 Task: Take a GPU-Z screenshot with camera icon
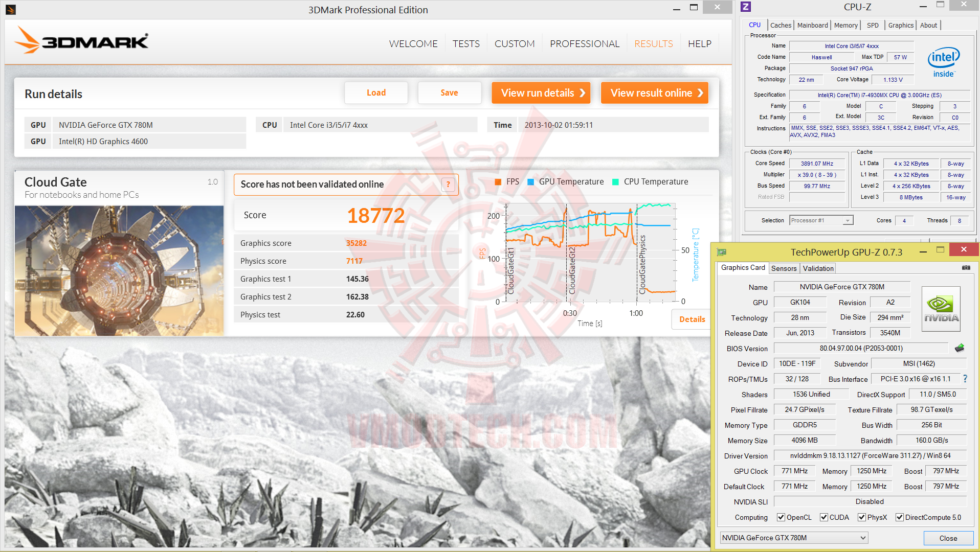click(966, 268)
